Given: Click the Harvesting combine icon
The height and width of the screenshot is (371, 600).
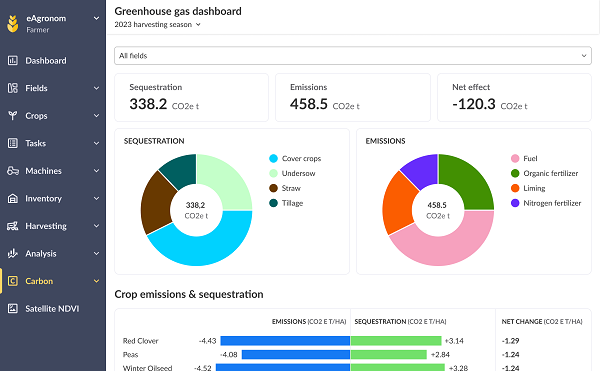Looking at the screenshot, I should tap(13, 226).
